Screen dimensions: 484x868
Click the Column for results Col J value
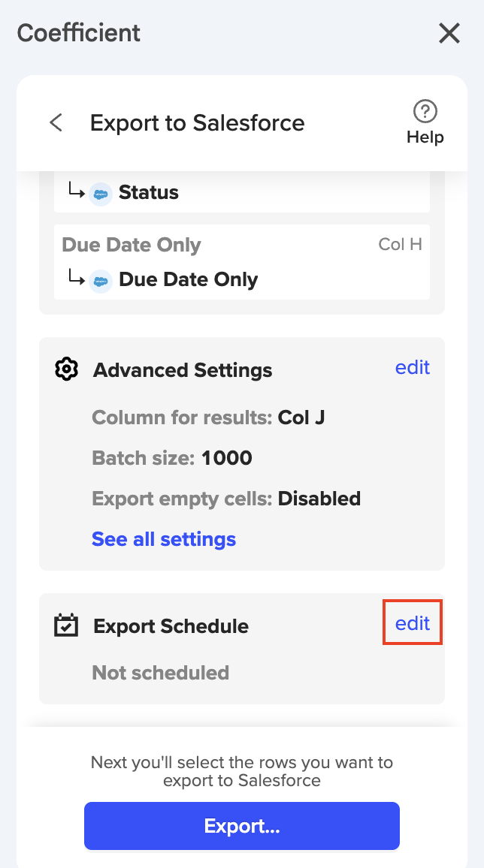pos(304,417)
